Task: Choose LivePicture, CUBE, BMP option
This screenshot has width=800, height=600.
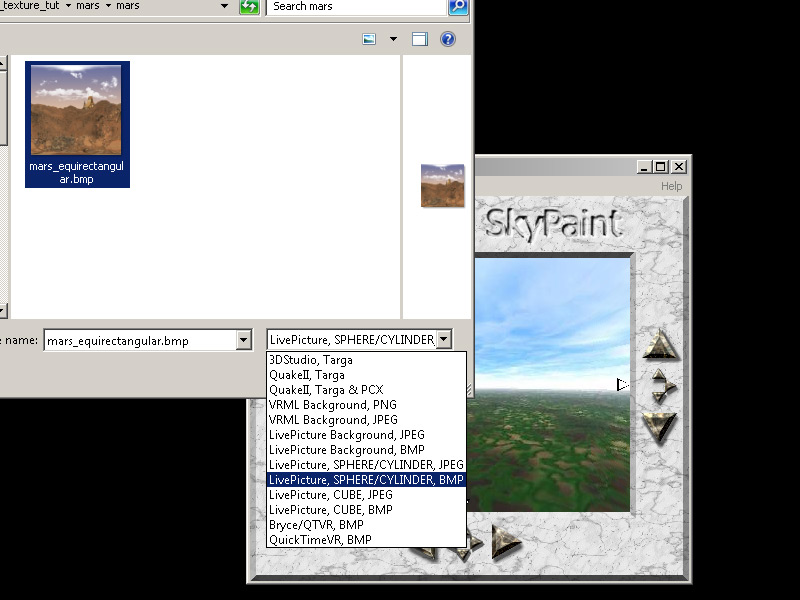Action: click(366, 510)
